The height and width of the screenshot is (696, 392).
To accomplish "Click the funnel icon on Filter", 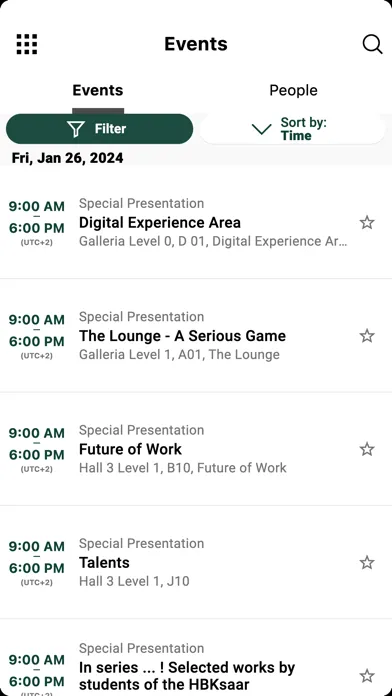I will pyautogui.click(x=76, y=129).
